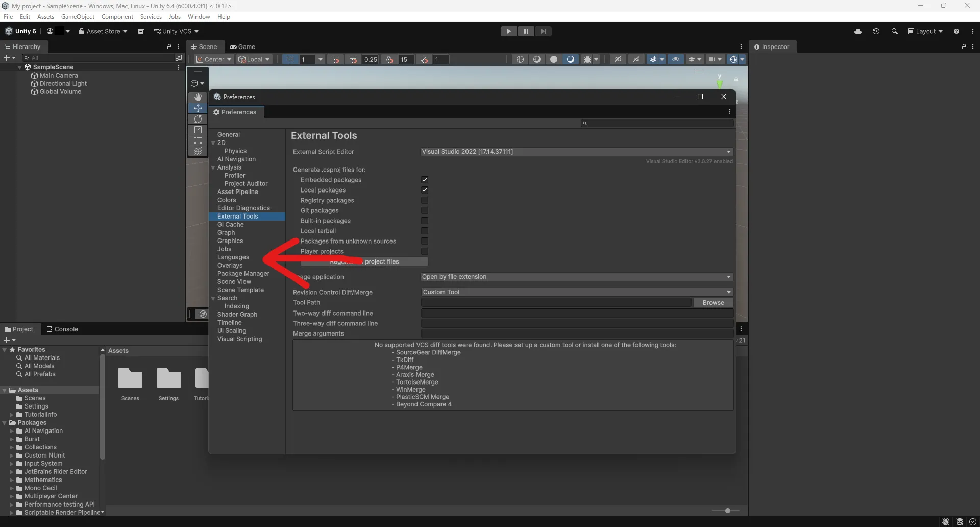Switch to the Console tab

pyautogui.click(x=62, y=329)
